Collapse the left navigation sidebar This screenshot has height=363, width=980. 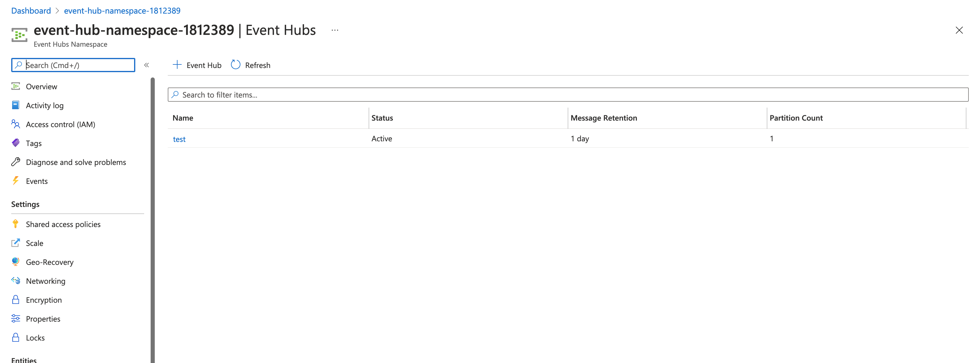click(x=146, y=65)
